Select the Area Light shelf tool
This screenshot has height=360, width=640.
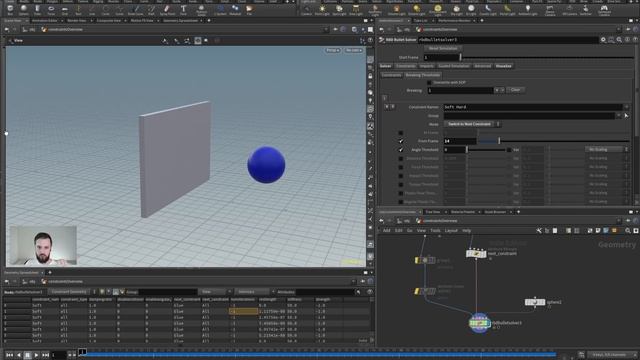[x=356, y=10]
